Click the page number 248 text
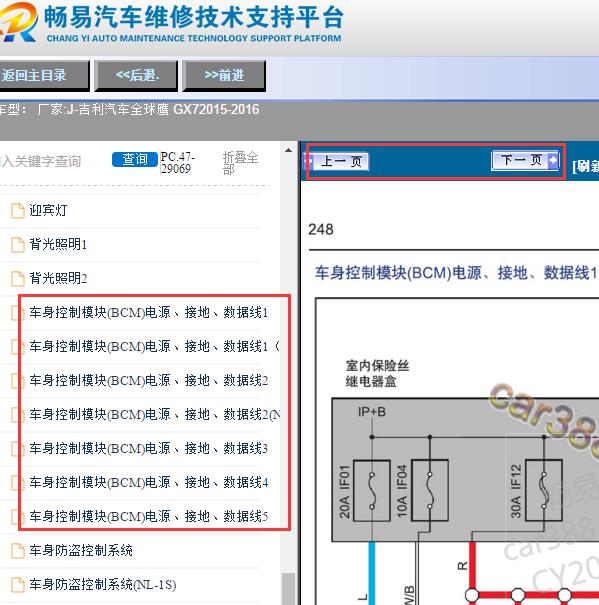This screenshot has width=599, height=605. point(321,229)
